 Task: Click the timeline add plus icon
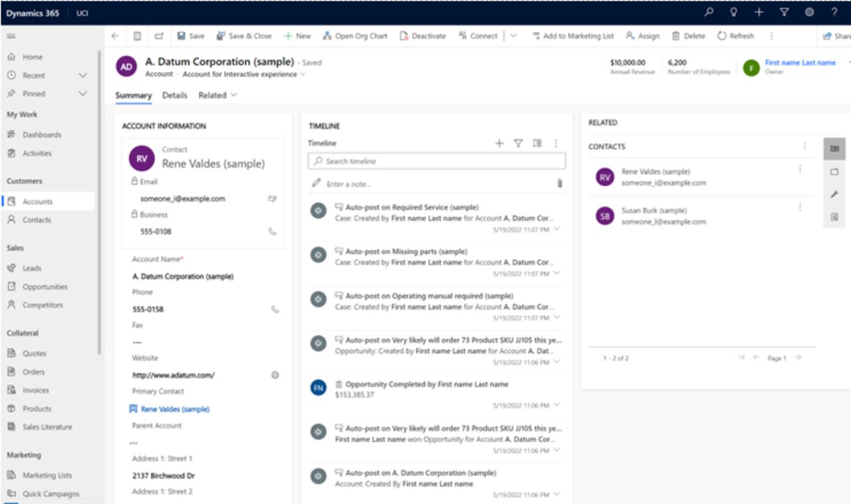click(x=499, y=143)
